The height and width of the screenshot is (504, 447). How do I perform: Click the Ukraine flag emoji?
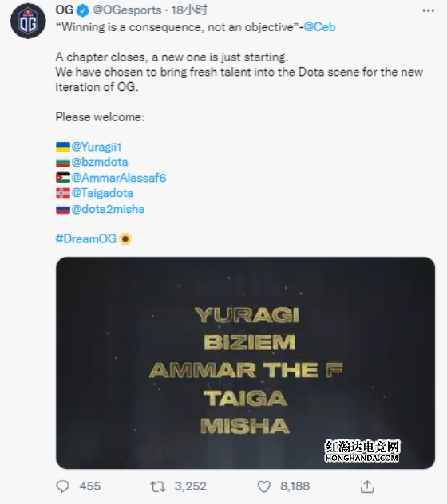[x=63, y=147]
